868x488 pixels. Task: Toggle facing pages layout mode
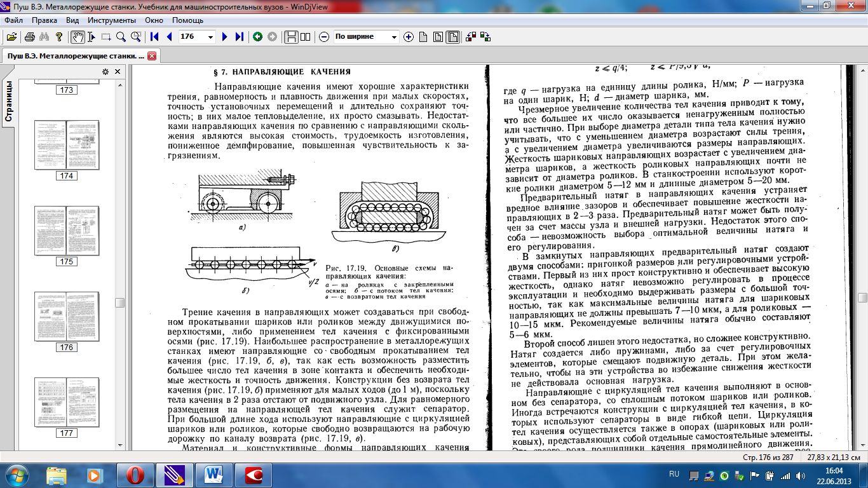(306, 37)
